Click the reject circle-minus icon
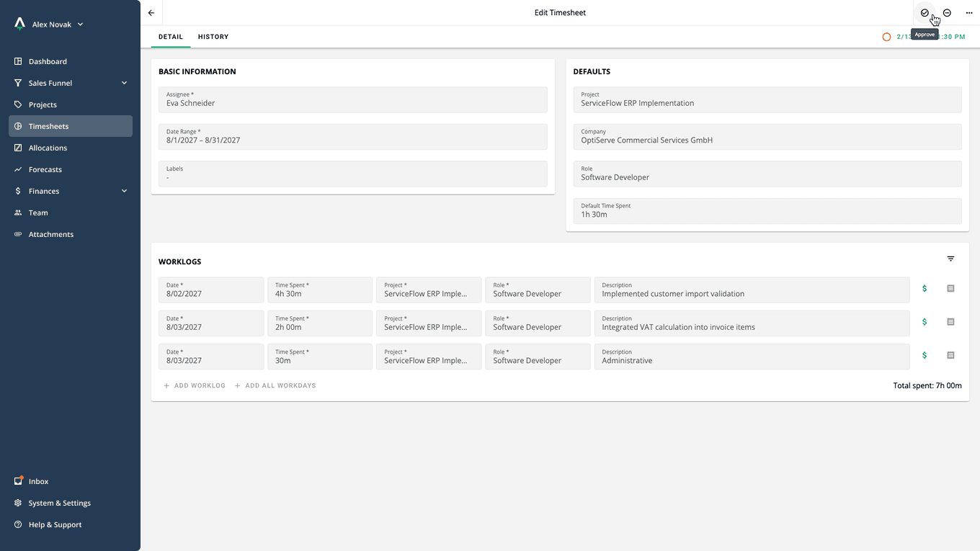Viewport: 980px width, 551px height. pyautogui.click(x=947, y=13)
